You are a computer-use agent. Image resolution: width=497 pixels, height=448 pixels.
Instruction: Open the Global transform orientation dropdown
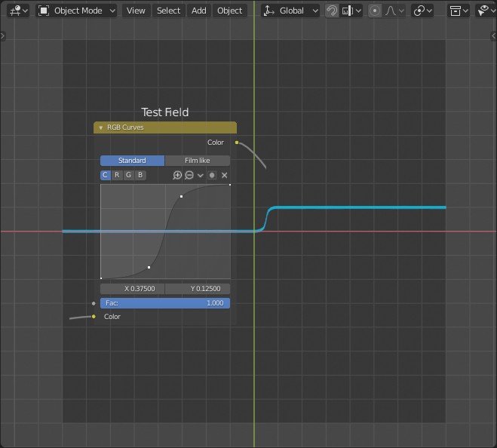[291, 11]
